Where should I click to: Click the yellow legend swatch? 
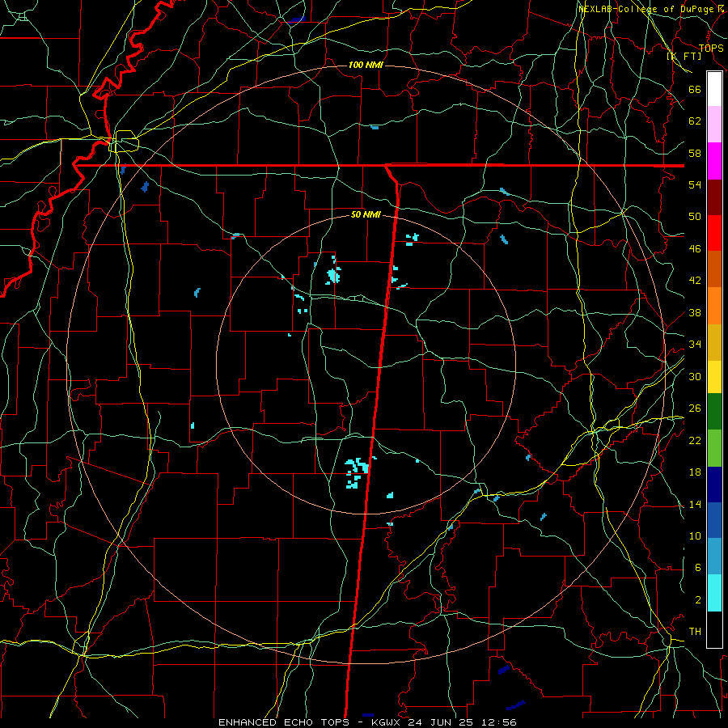coord(714,377)
